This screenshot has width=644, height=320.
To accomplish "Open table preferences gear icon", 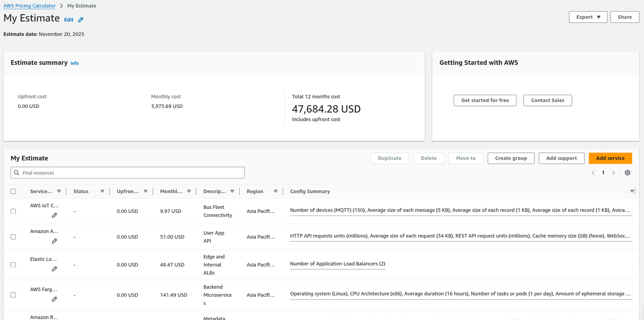I will click(x=627, y=173).
